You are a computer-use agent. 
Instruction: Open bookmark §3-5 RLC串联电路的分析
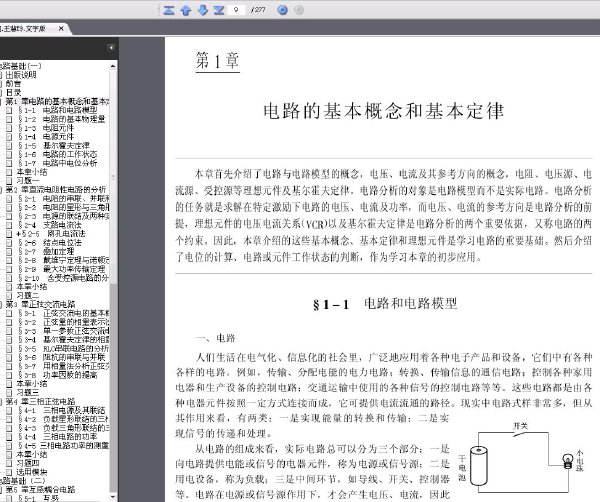64,349
